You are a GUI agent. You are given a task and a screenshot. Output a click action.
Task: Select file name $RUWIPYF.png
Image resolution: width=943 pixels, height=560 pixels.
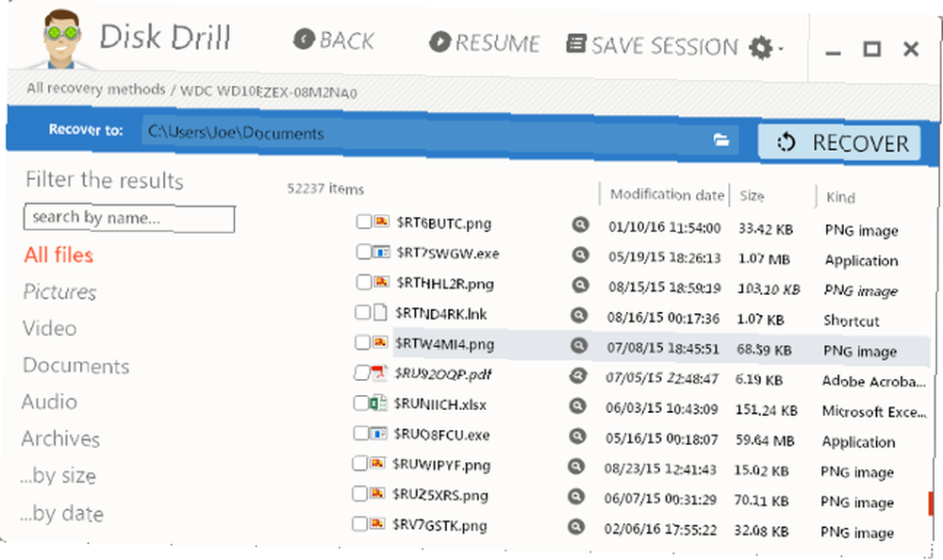coord(441,465)
